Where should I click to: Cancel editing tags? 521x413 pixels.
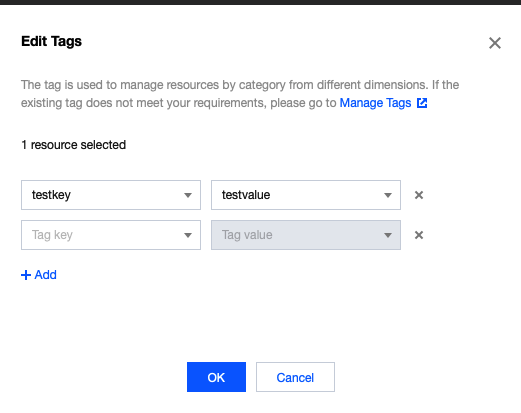click(295, 377)
